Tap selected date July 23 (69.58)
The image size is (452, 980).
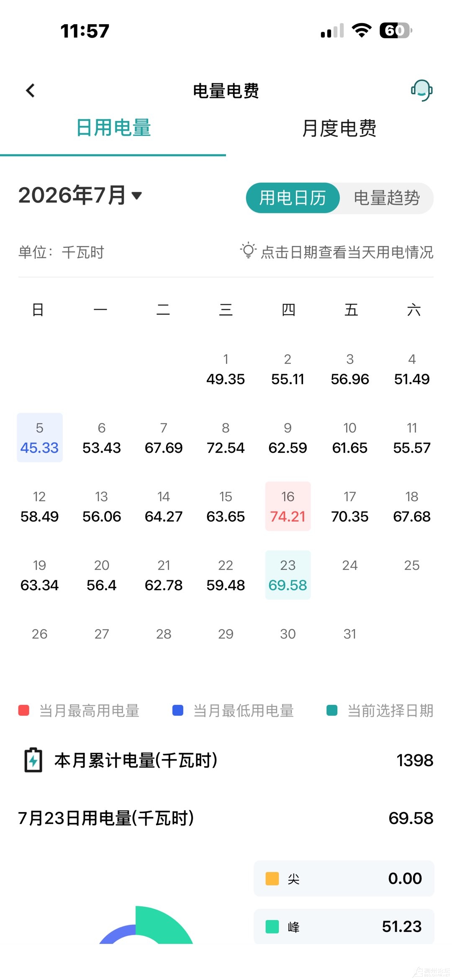click(x=288, y=575)
